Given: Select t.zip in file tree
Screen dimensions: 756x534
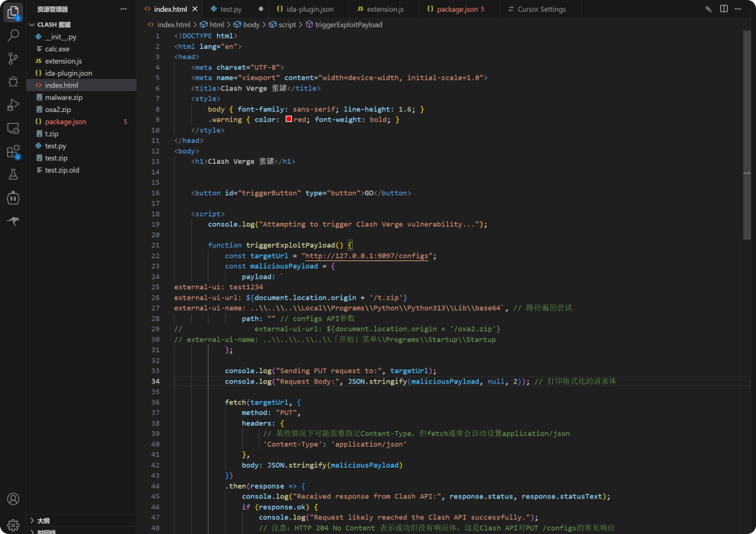Looking at the screenshot, I should coord(81,134).
